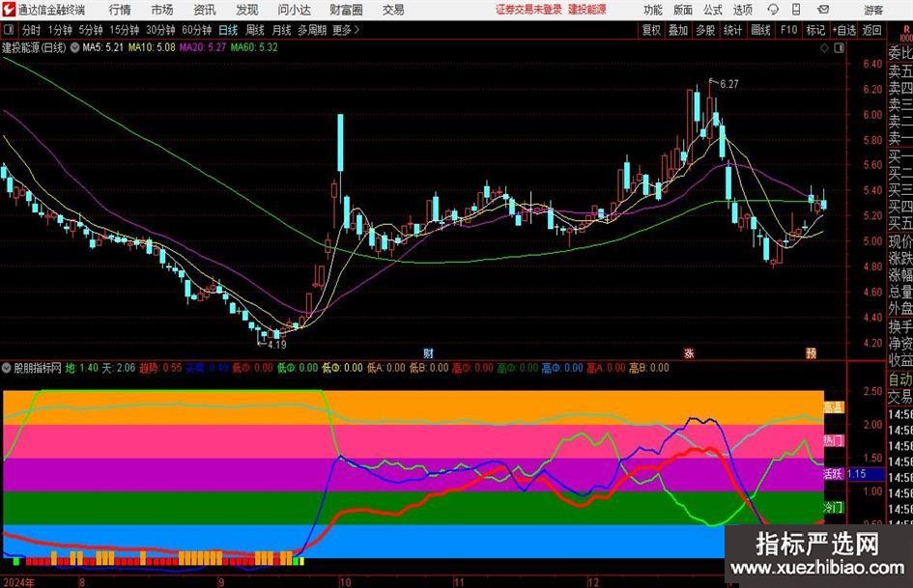The width and height of the screenshot is (913, 588).
Task: Click the 活跃 zone label
Action: tap(834, 474)
